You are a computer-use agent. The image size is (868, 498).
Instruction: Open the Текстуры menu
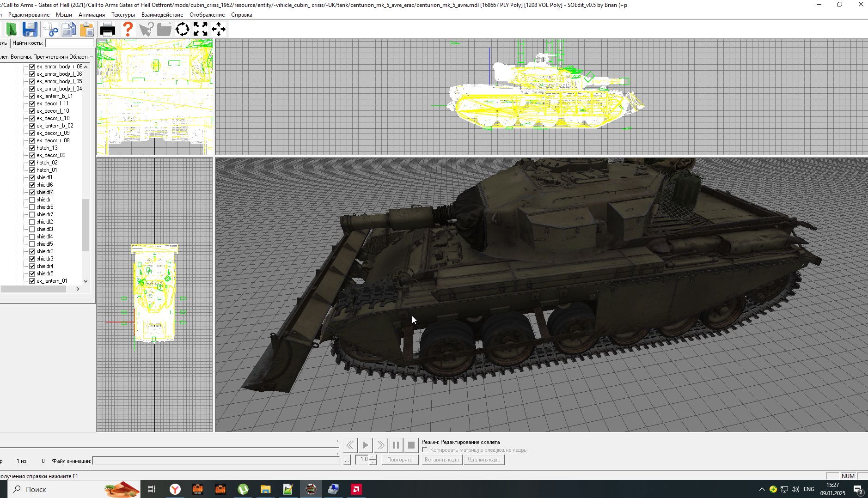click(123, 15)
